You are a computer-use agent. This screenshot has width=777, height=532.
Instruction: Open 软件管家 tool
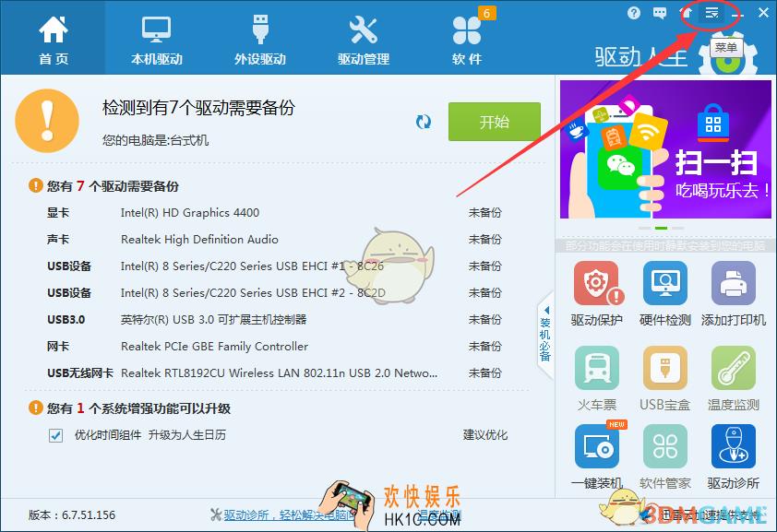(665, 455)
